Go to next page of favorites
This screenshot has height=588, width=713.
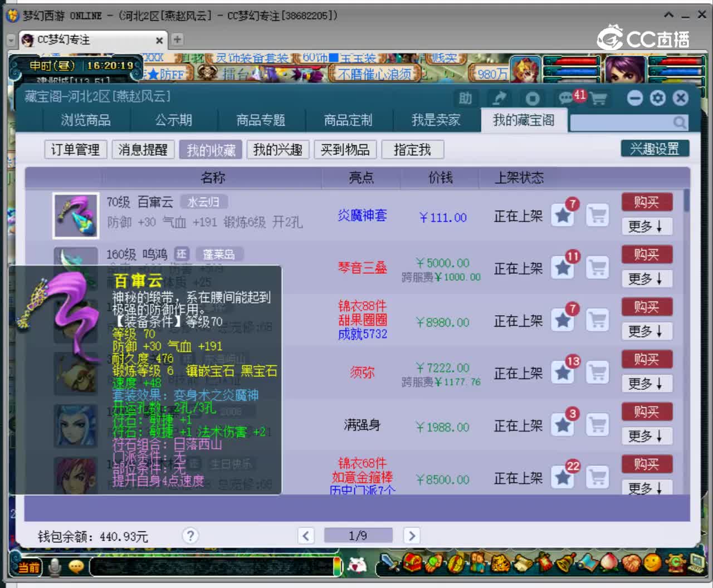(412, 536)
